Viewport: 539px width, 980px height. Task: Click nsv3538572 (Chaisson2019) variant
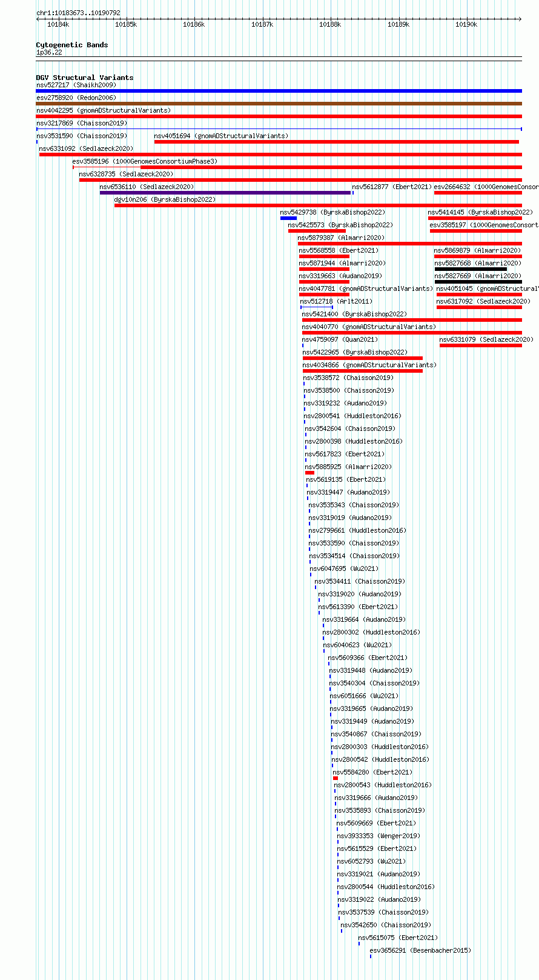[x=348, y=378]
